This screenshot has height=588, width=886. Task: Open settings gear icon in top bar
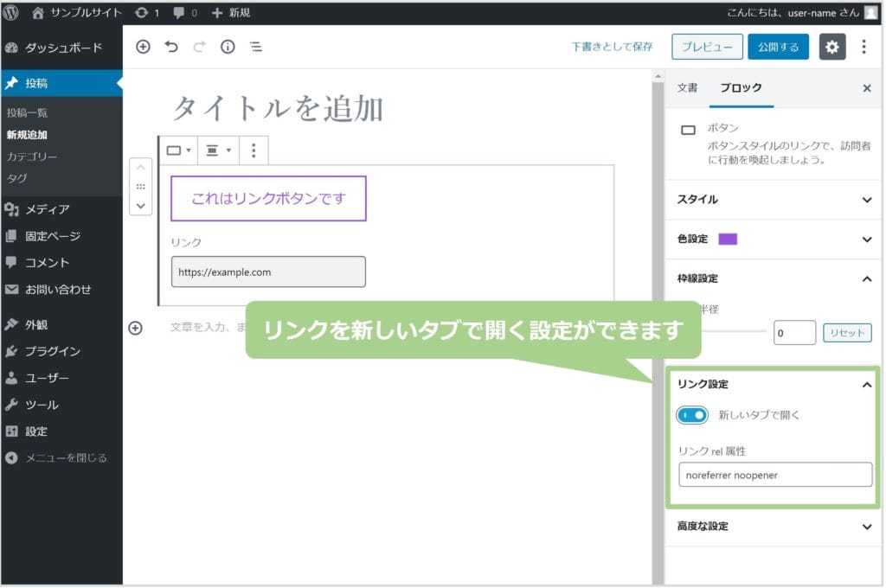(x=832, y=47)
